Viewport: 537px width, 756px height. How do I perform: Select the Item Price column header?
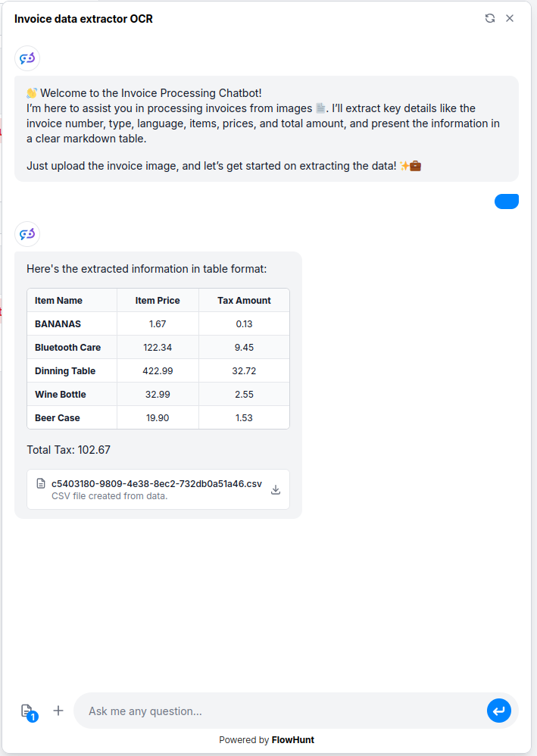158,301
